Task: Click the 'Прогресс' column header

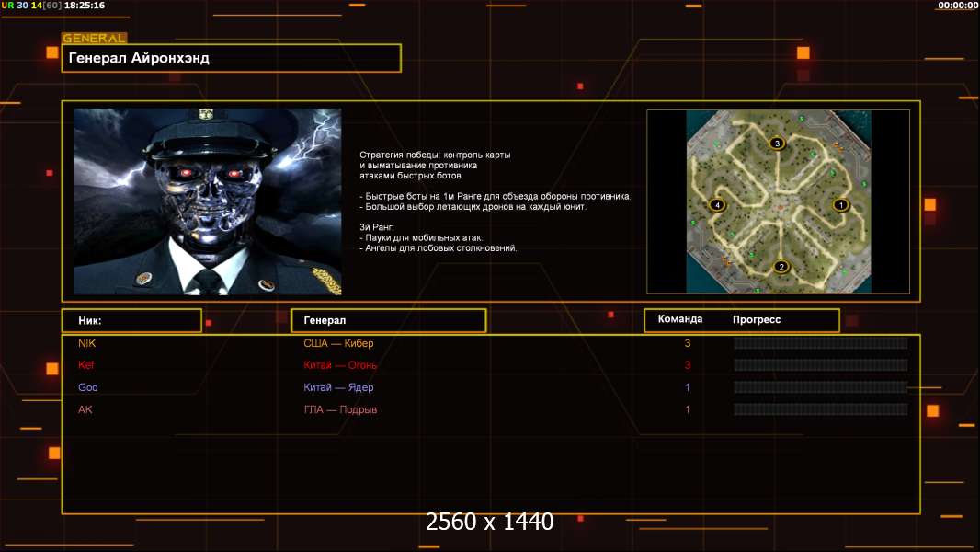Action: point(757,319)
